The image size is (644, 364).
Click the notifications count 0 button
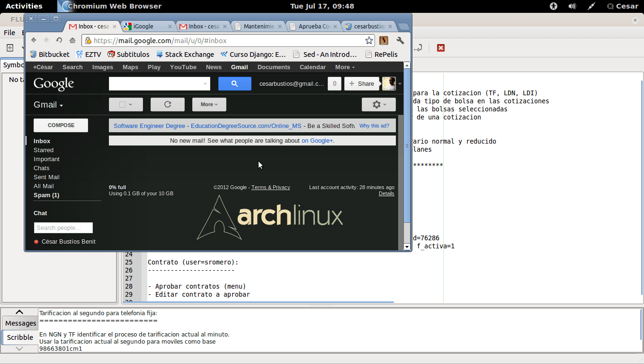334,83
